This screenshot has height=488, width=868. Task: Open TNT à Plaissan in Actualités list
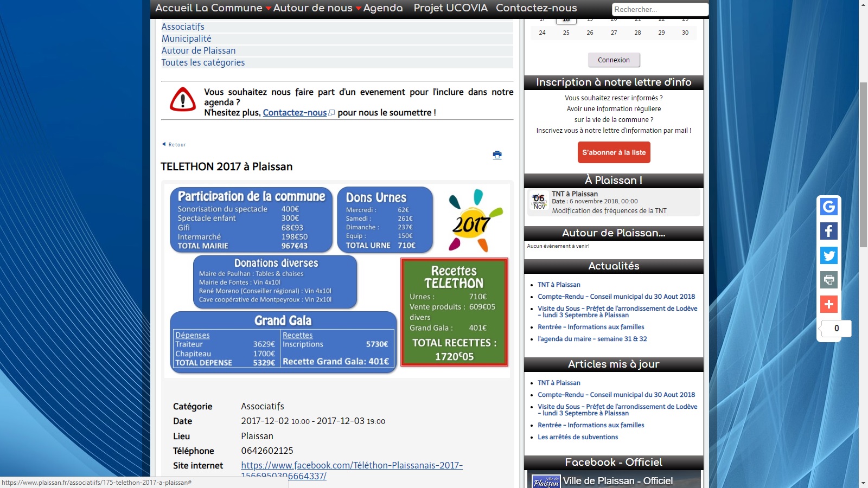(x=559, y=285)
